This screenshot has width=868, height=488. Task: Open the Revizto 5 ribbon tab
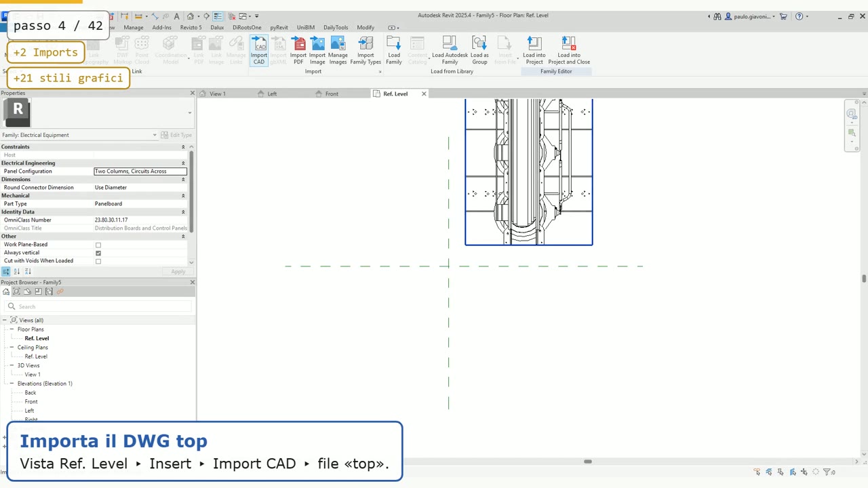click(191, 28)
